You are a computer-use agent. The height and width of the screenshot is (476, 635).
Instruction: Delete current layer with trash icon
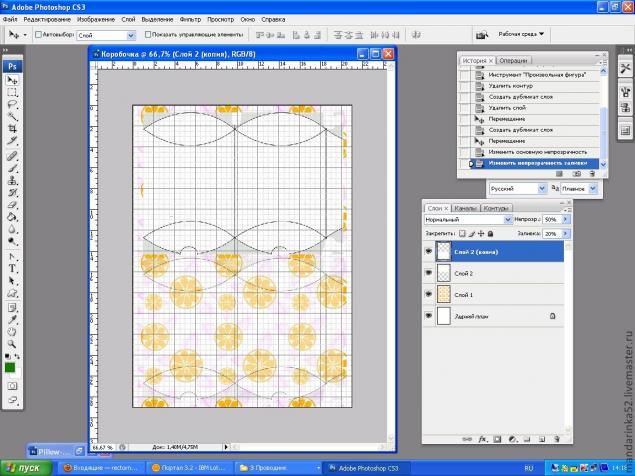(x=557, y=439)
